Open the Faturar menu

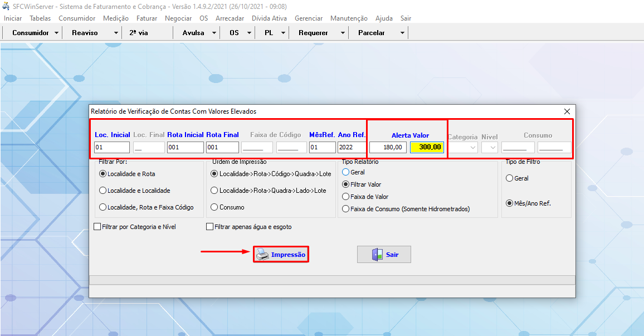(147, 18)
